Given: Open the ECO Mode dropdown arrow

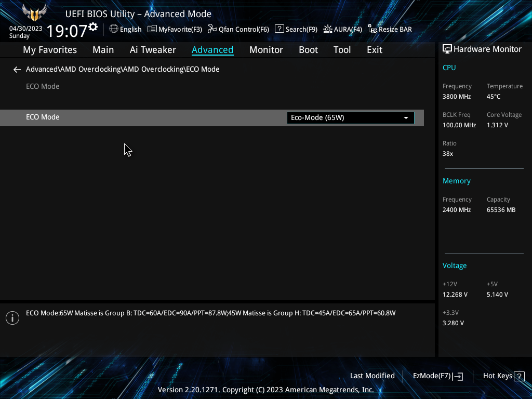Looking at the screenshot, I should (406, 118).
